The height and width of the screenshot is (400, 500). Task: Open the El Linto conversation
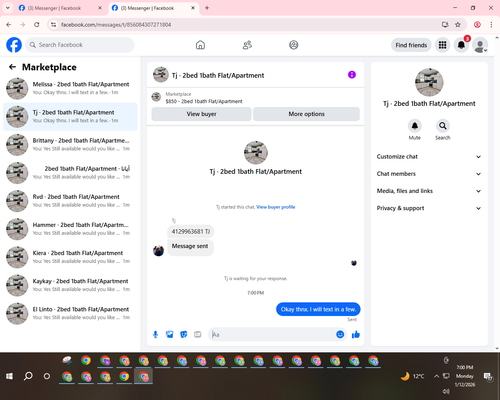point(70,313)
